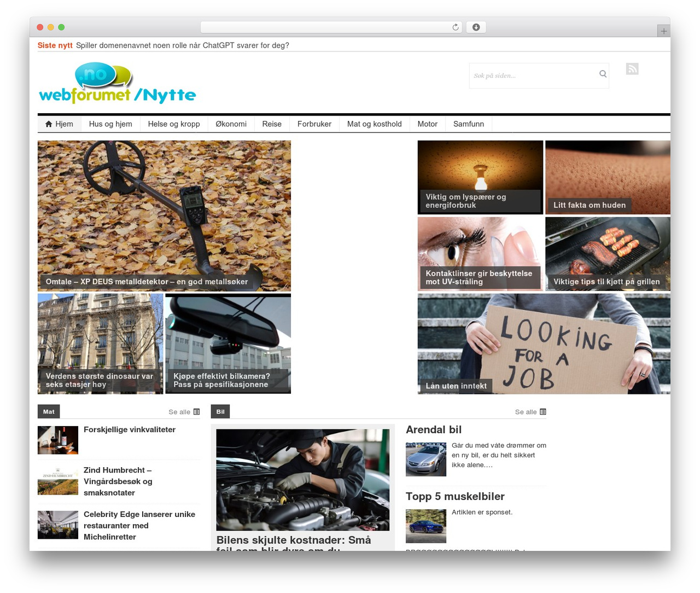Click the list icon beside Bil's Se alle
This screenshot has height=593, width=700.
(543, 412)
